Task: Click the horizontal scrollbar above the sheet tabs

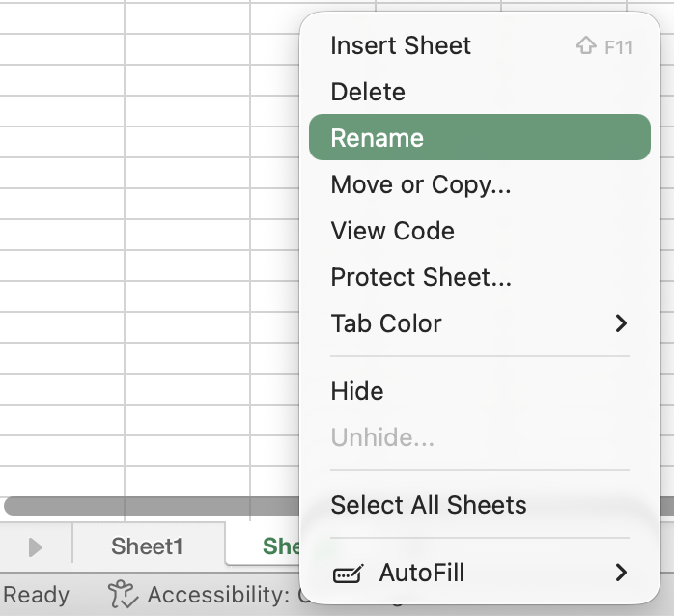Action: click(145, 506)
